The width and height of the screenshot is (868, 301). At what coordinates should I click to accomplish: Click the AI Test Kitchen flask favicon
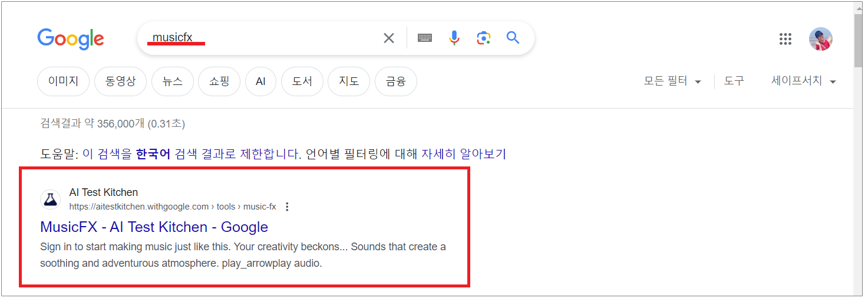tap(51, 199)
